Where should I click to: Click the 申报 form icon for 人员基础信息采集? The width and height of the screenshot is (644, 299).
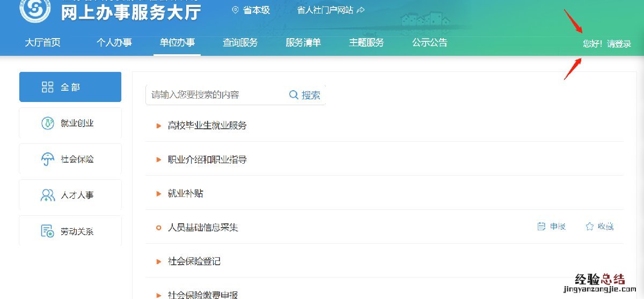[x=541, y=227]
